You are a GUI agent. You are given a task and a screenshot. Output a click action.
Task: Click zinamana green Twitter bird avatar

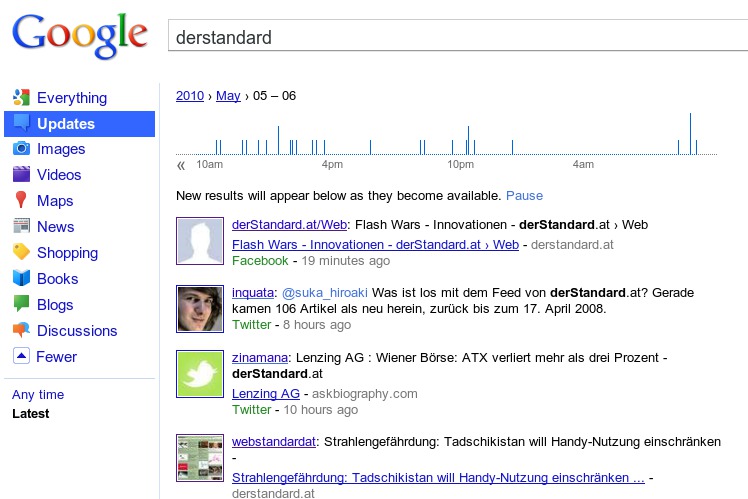(200, 374)
